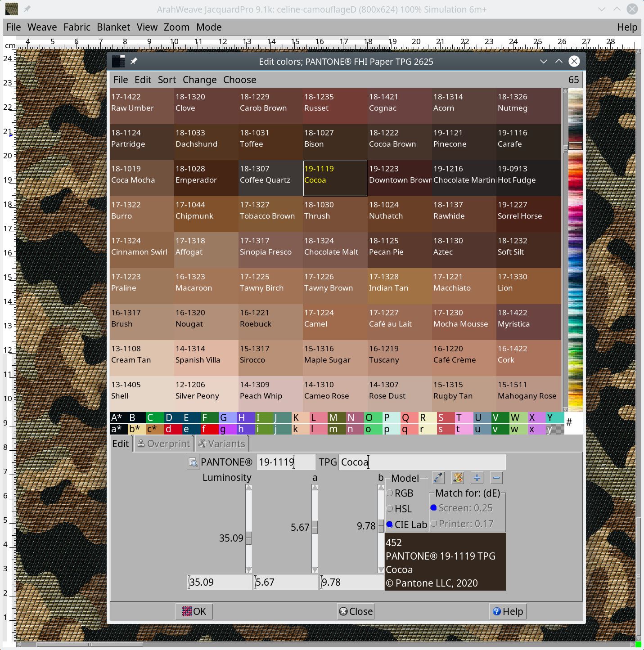Viewport: 644px width, 650px height.
Task: Open the Fabric menu in main window
Action: (77, 27)
